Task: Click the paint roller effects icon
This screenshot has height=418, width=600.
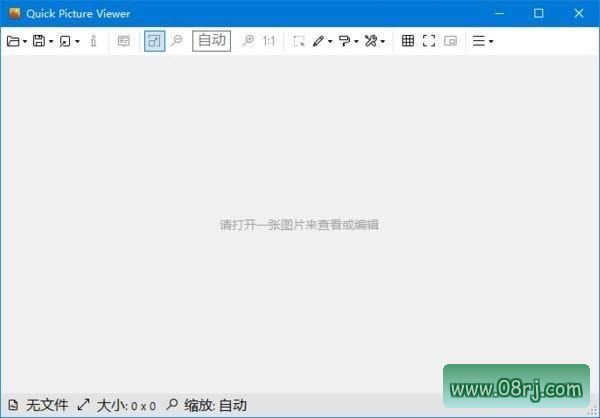Action: click(344, 41)
